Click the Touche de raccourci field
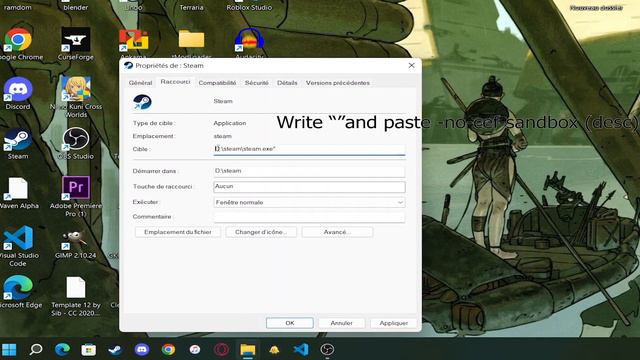Image resolution: width=640 pixels, height=360 pixels. [309, 187]
